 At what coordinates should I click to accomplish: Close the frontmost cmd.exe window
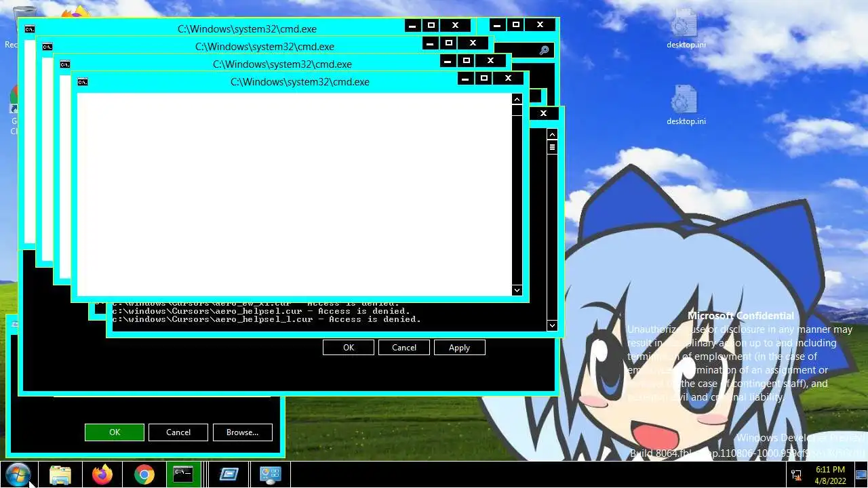[x=508, y=79]
